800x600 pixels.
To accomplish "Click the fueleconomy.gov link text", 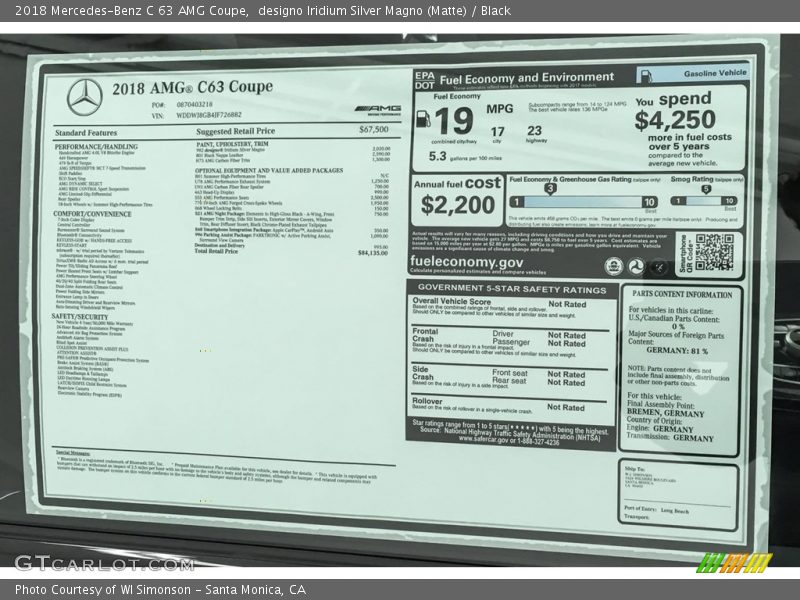I will pos(466,262).
